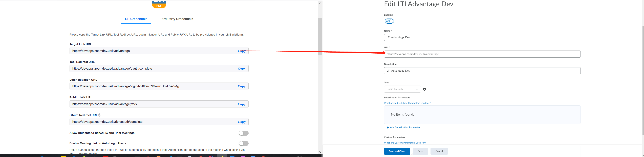Viewport: 644px width, 157px height.
Task: Click scroll-up arrow of Zoom page scrollbar
Action: pos(320,3)
